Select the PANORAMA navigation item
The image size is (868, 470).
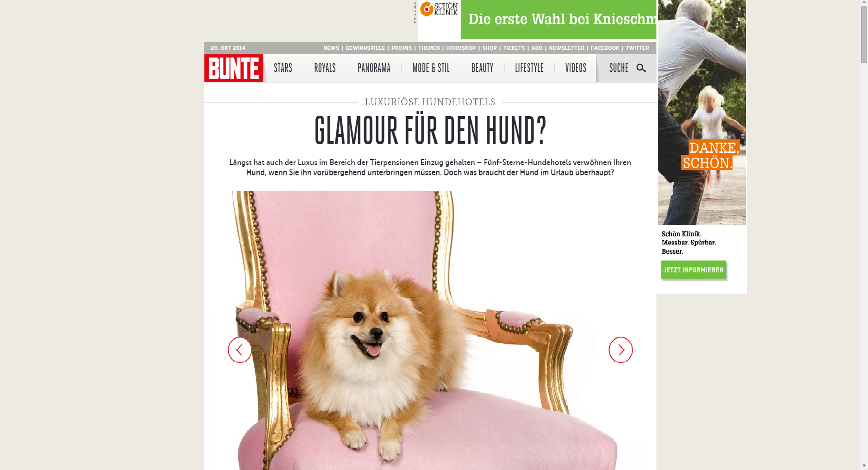coord(374,68)
